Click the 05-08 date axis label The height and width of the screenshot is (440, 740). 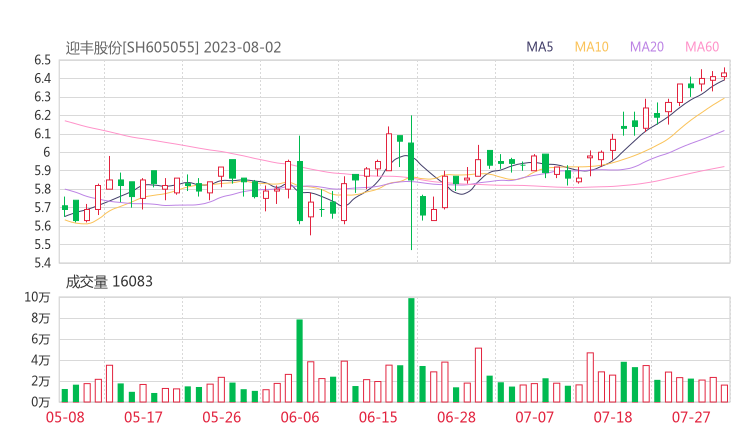point(65,417)
